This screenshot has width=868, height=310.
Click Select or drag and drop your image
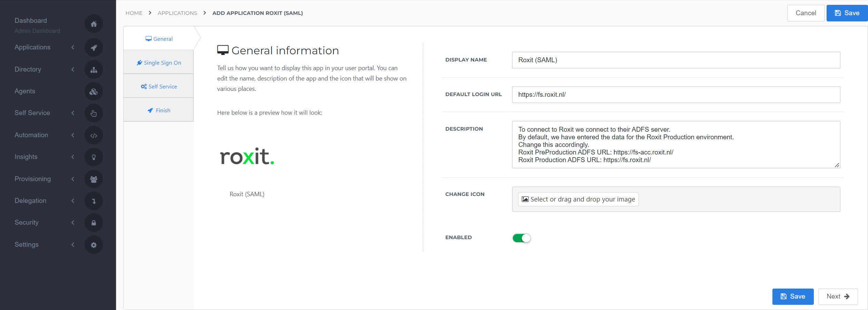(578, 199)
